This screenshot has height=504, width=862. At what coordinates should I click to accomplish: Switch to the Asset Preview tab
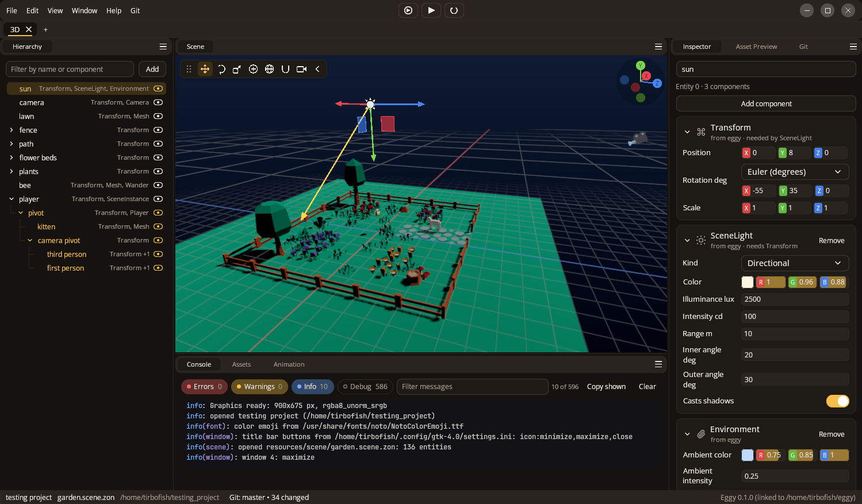point(756,47)
